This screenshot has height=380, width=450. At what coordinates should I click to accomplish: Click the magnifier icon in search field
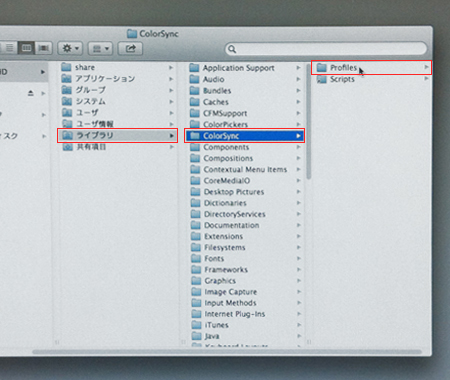pos(232,49)
